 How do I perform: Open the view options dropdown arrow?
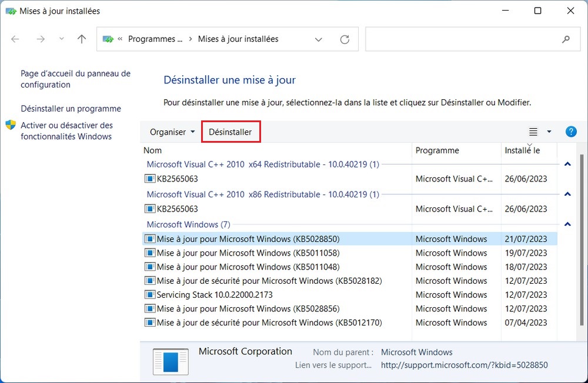(549, 132)
